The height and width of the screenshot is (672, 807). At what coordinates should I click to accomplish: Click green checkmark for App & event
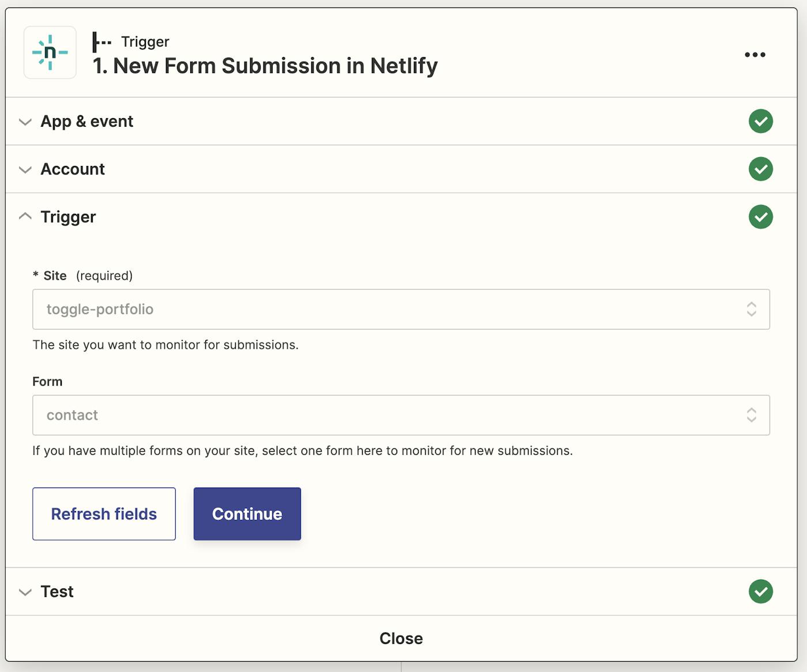[760, 121]
